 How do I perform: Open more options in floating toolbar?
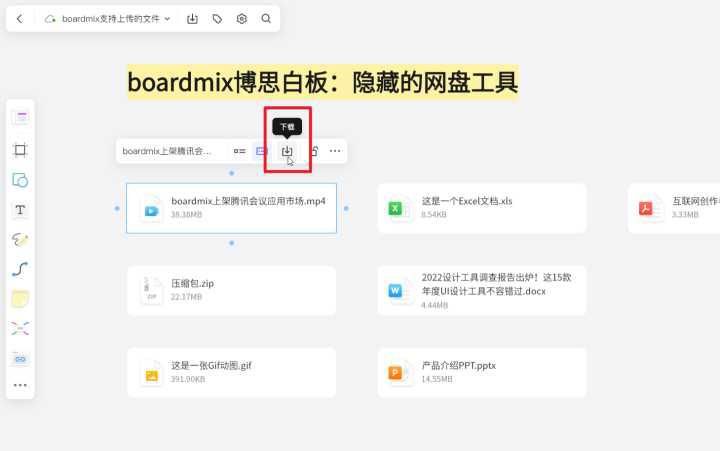point(335,151)
